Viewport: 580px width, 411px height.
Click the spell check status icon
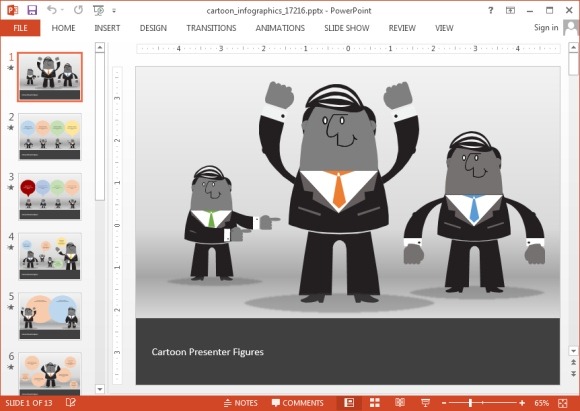(70, 402)
